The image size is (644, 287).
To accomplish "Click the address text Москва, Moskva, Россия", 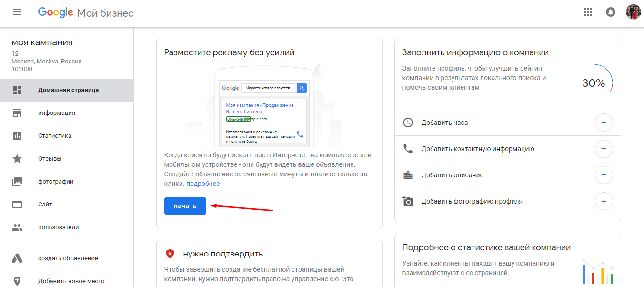I will pos(47,61).
